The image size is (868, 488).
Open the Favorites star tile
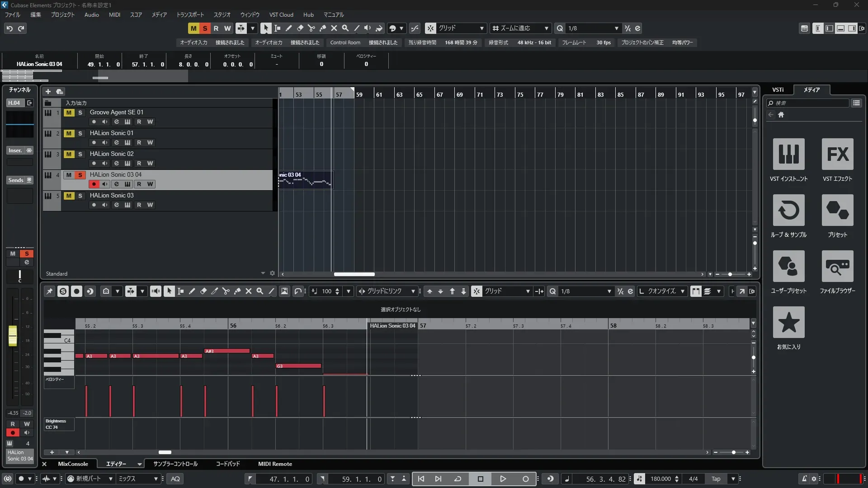tap(788, 323)
